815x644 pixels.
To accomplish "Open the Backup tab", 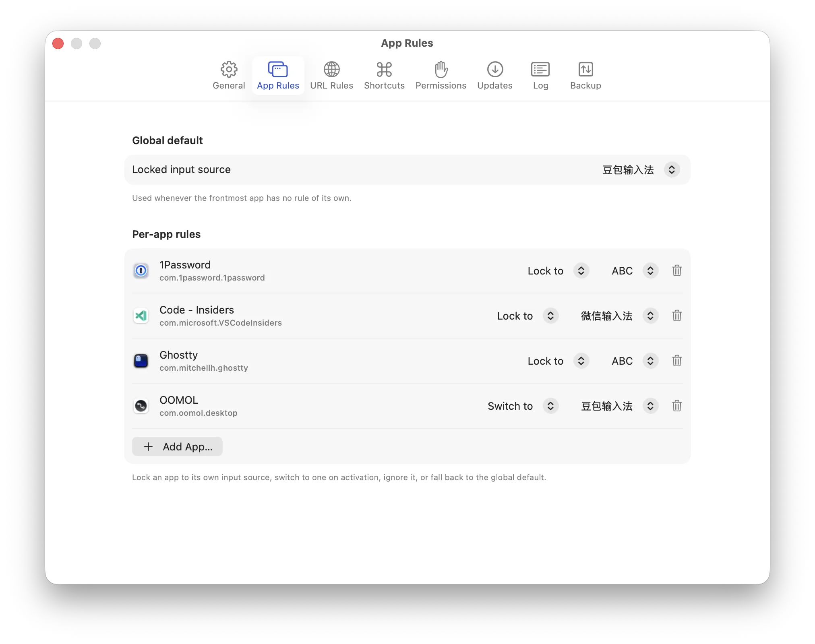I will (x=585, y=76).
